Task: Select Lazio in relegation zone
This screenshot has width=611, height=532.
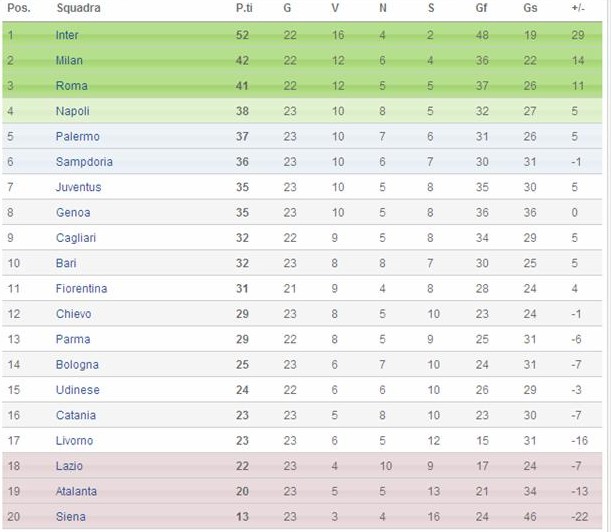Action: 69,466
